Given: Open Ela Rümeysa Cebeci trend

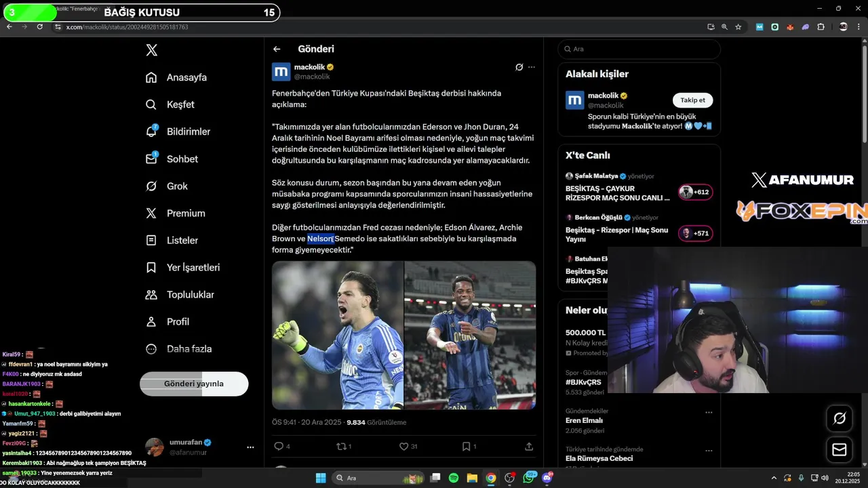Looking at the screenshot, I should [599, 458].
